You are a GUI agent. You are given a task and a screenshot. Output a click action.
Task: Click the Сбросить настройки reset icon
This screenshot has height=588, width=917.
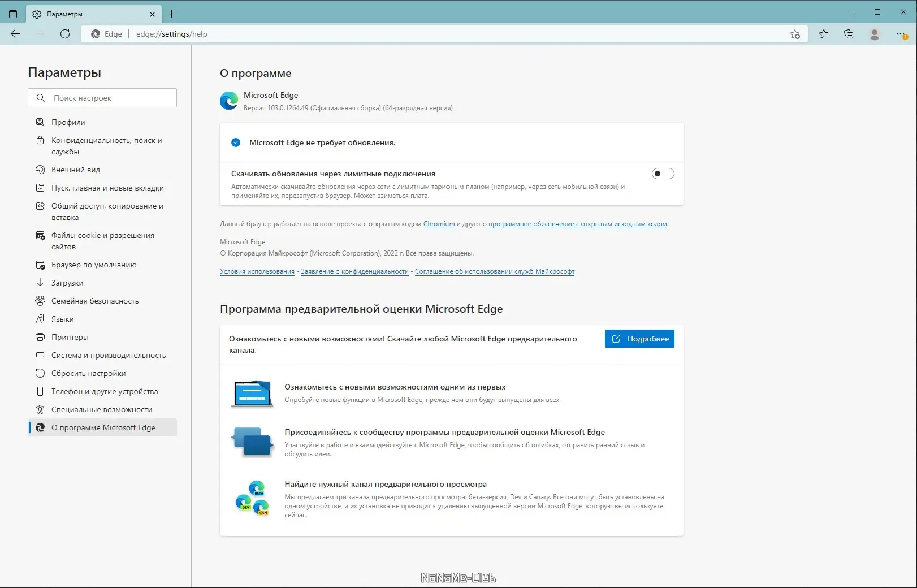(40, 373)
